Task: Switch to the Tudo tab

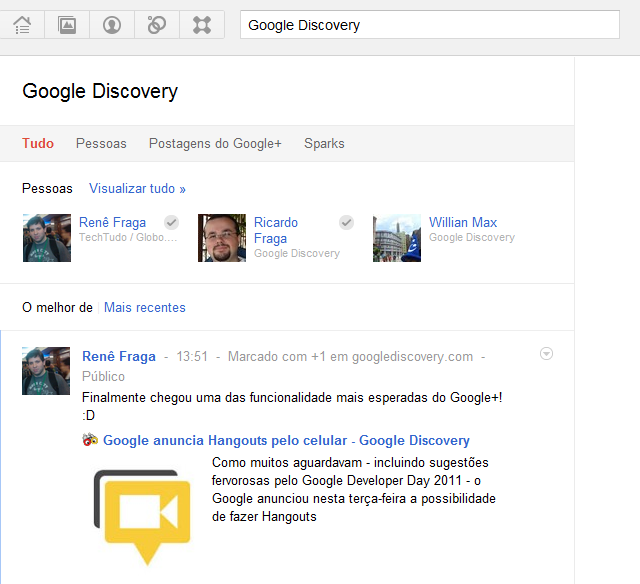Action: [38, 143]
